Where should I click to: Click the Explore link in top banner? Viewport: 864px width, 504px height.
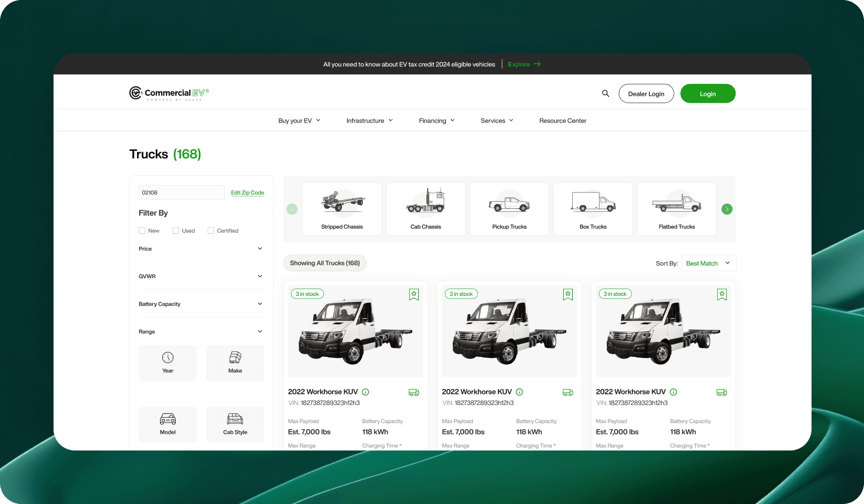[519, 64]
